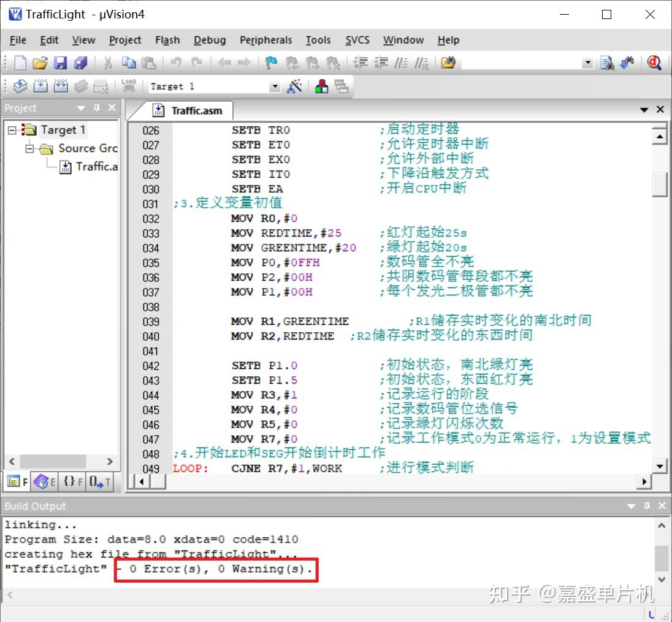Viewport: 672px width, 622px height.
Task: Redo the last edit
Action: click(197, 63)
